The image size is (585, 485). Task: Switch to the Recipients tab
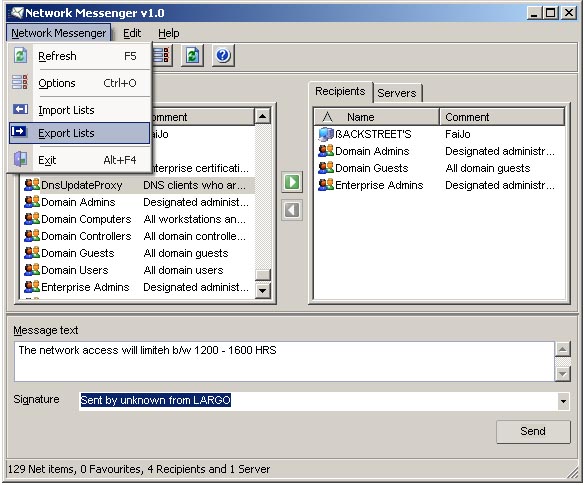[340, 91]
